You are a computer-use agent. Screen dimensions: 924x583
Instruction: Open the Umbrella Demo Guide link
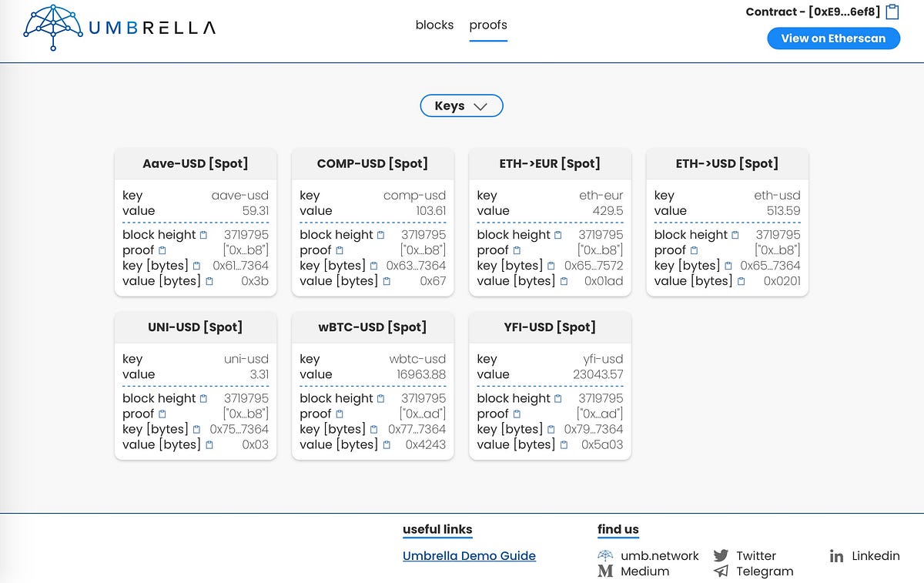(x=469, y=555)
